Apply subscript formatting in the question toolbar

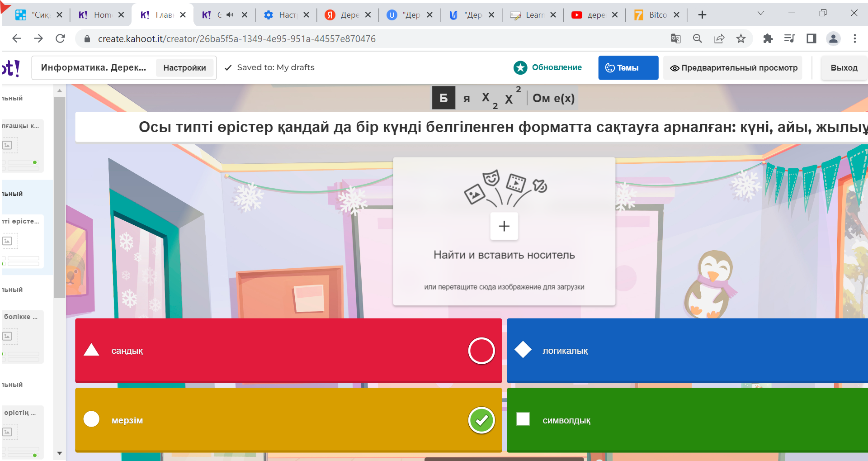(x=489, y=99)
